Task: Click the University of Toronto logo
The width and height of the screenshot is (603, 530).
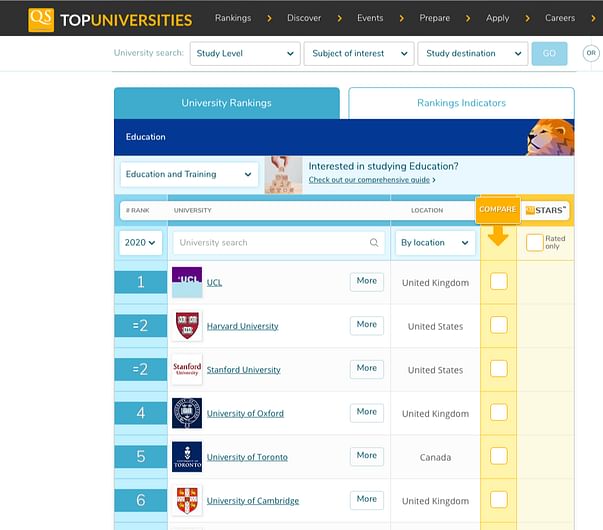Action: point(187,457)
